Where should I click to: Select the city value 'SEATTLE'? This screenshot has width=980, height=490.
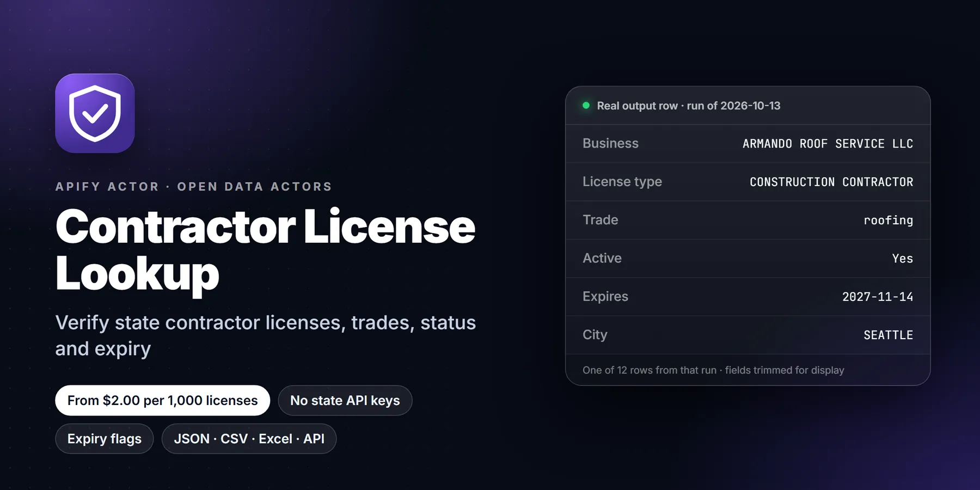click(x=888, y=335)
